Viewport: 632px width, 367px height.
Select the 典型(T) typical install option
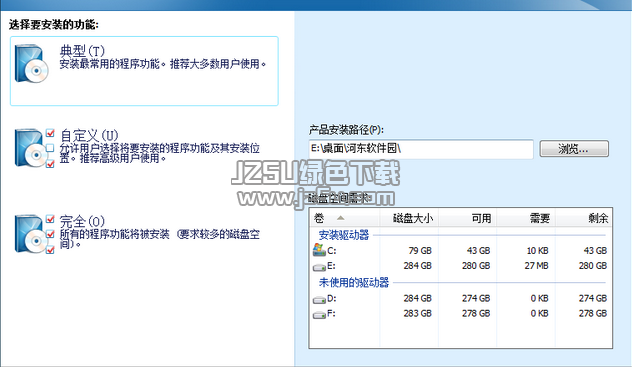[144, 71]
